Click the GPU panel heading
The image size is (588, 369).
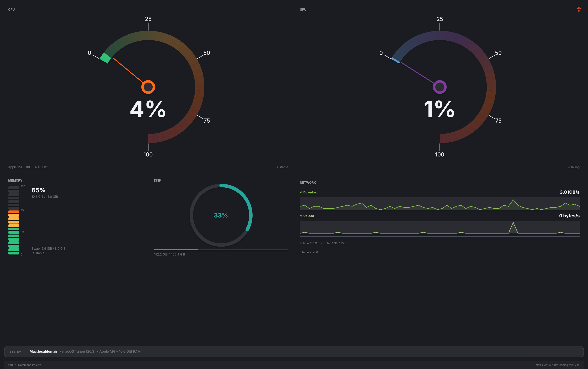303,9
